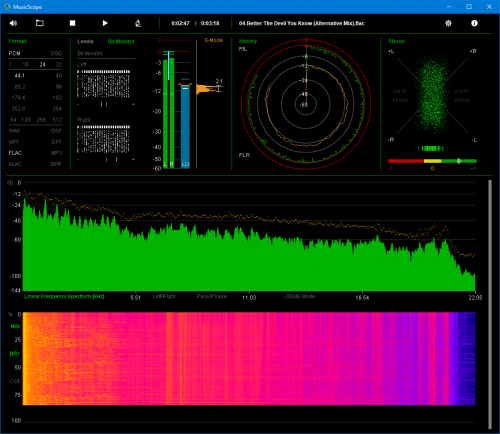This screenshot has height=434, width=500.
Task: Click the MusicScope app logo icon
Action: tap(7, 7)
